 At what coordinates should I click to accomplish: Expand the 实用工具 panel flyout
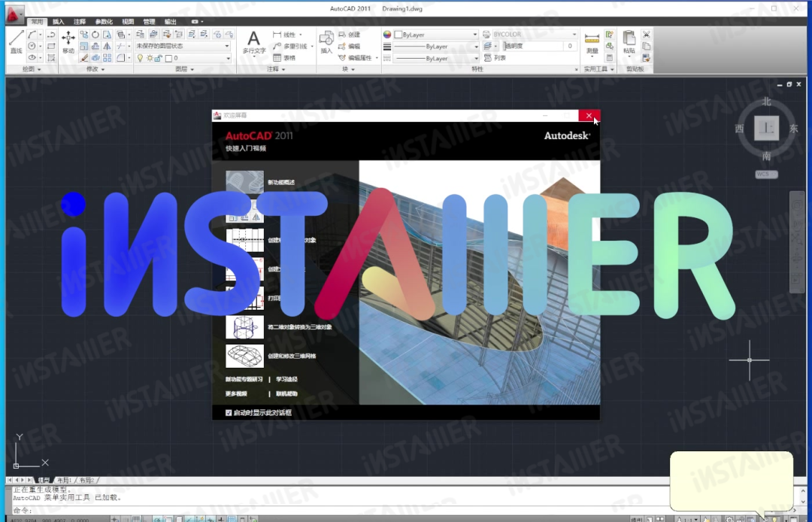598,69
